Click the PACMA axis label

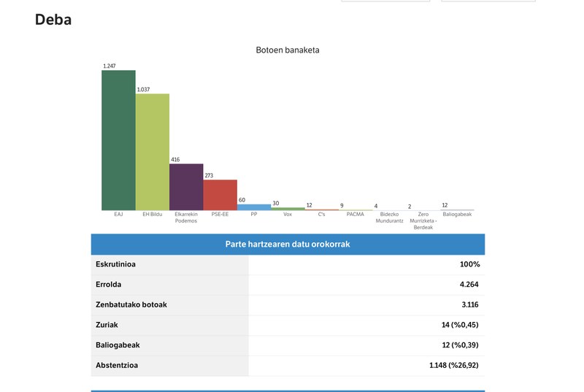pos(356,215)
